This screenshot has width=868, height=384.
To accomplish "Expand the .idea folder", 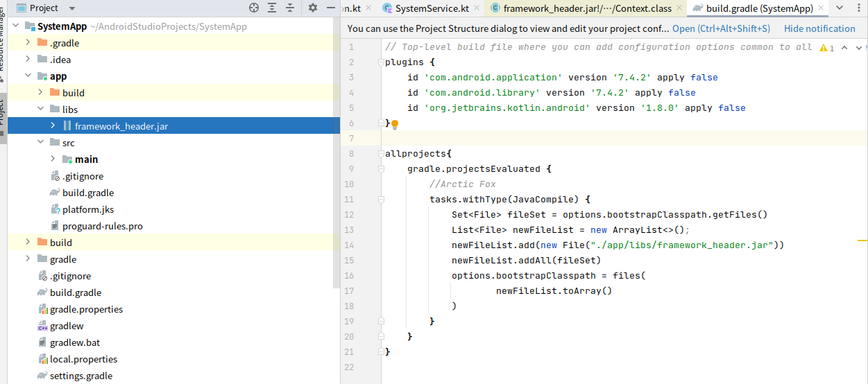I will coord(28,60).
